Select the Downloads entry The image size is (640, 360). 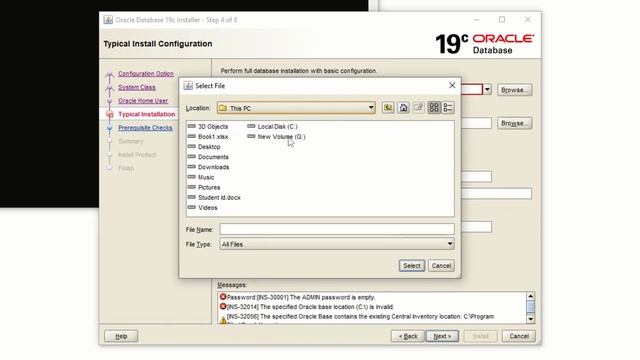pos(213,167)
